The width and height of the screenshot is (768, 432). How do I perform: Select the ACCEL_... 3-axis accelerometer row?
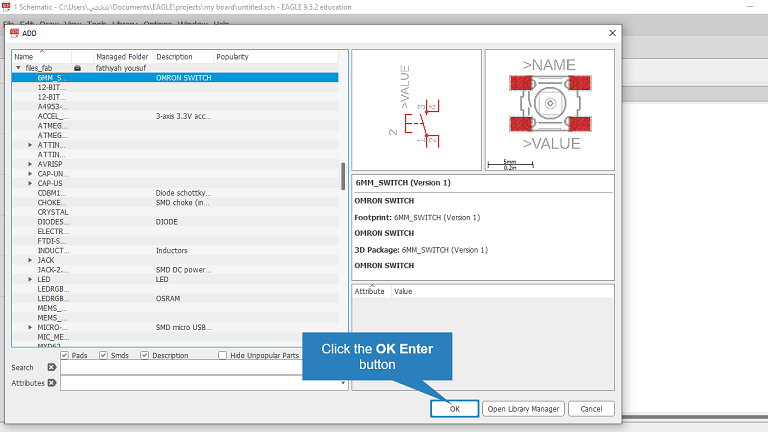click(175, 116)
